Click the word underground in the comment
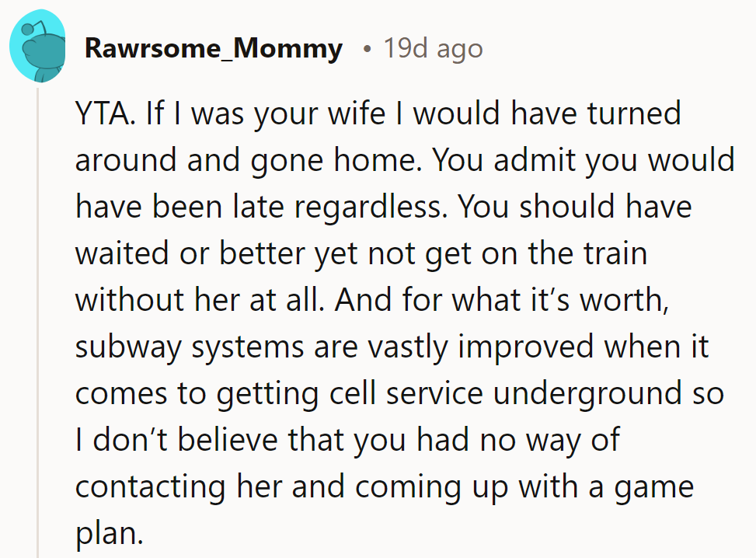The image size is (756, 558). click(x=586, y=393)
